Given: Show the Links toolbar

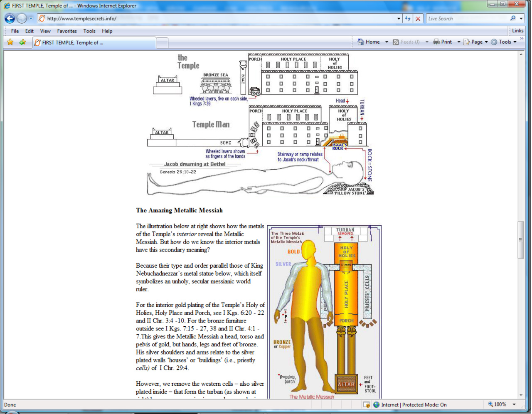Looking at the screenshot, I should coord(517,30).
